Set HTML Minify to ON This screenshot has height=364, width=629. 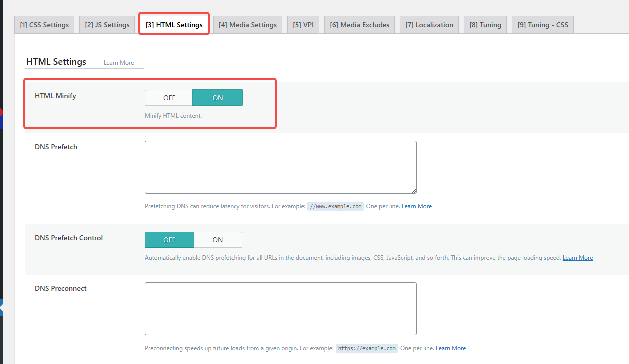point(218,98)
